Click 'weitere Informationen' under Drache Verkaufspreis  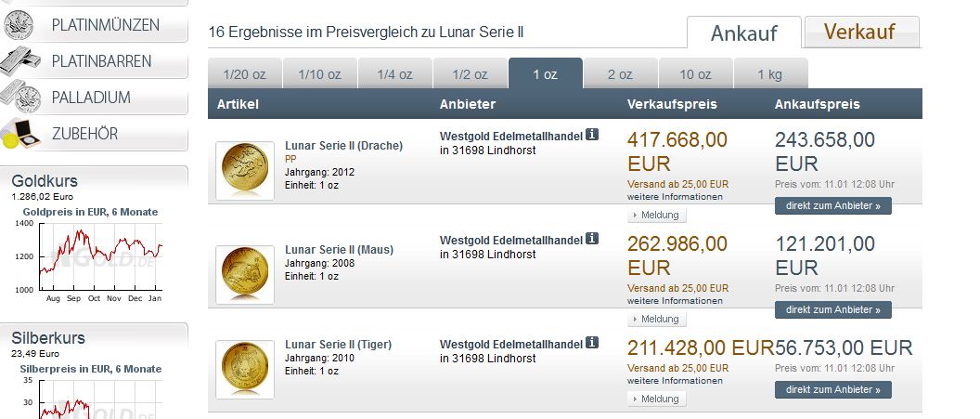675,197
